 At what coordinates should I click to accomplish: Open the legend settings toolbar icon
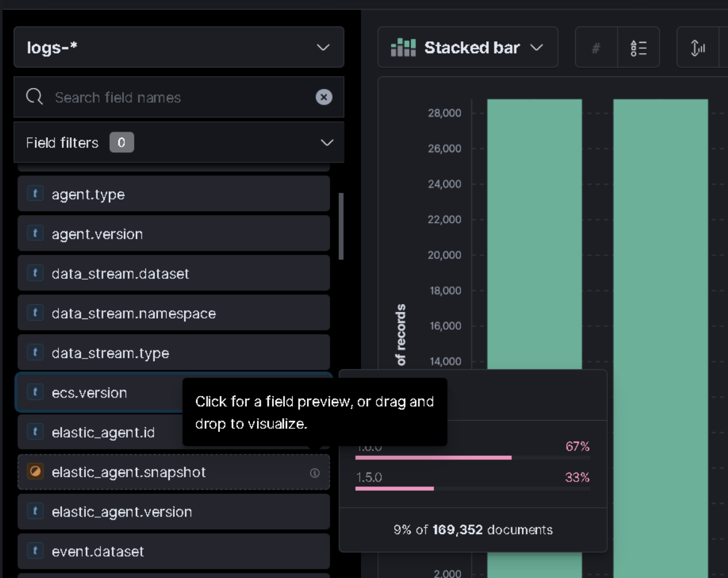point(638,48)
